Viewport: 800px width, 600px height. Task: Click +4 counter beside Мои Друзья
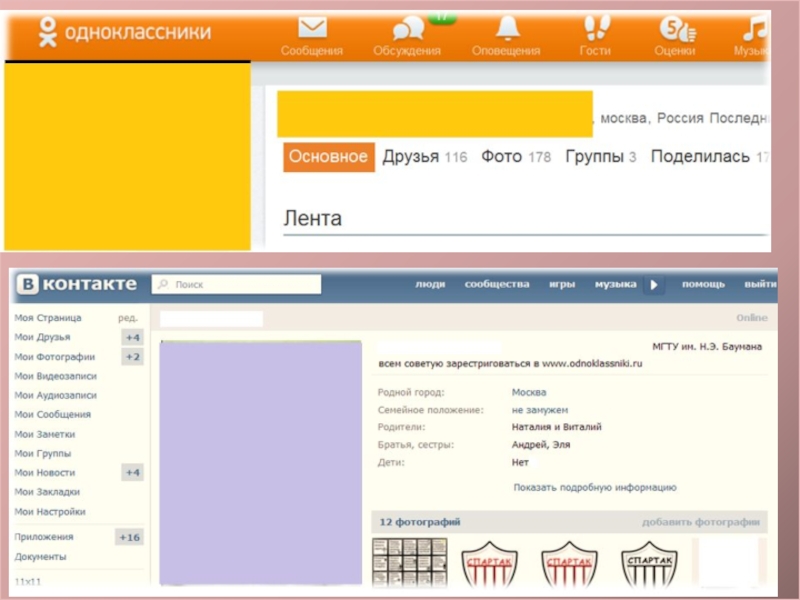click(x=133, y=338)
